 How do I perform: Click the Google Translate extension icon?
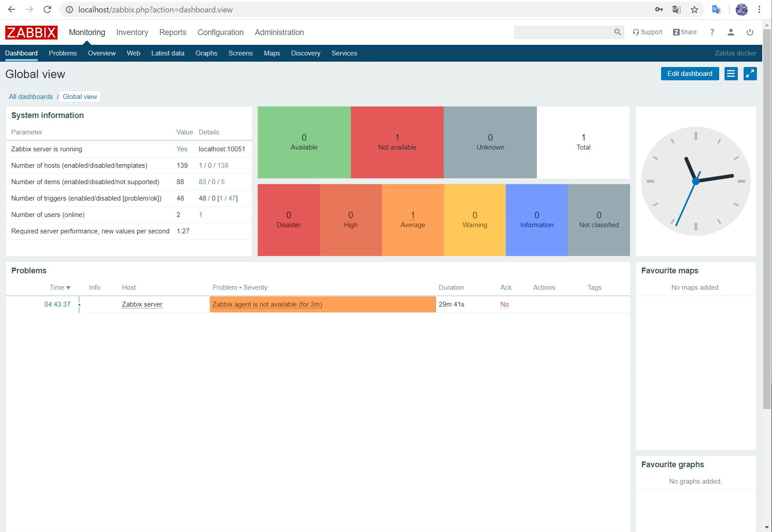click(716, 9)
